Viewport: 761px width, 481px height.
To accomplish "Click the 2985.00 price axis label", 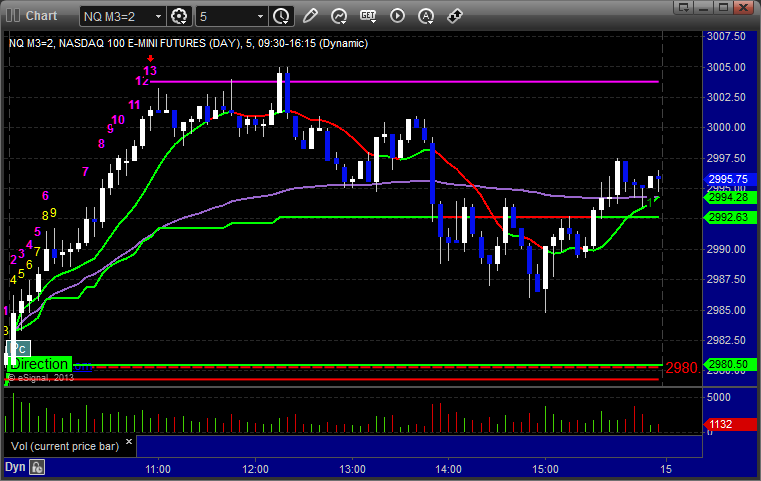I will (x=726, y=310).
